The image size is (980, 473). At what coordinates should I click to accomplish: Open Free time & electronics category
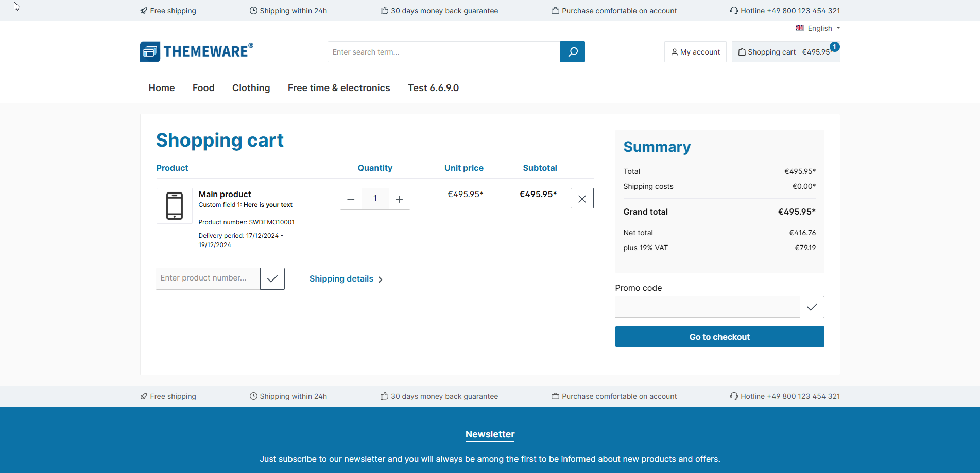[x=339, y=88]
